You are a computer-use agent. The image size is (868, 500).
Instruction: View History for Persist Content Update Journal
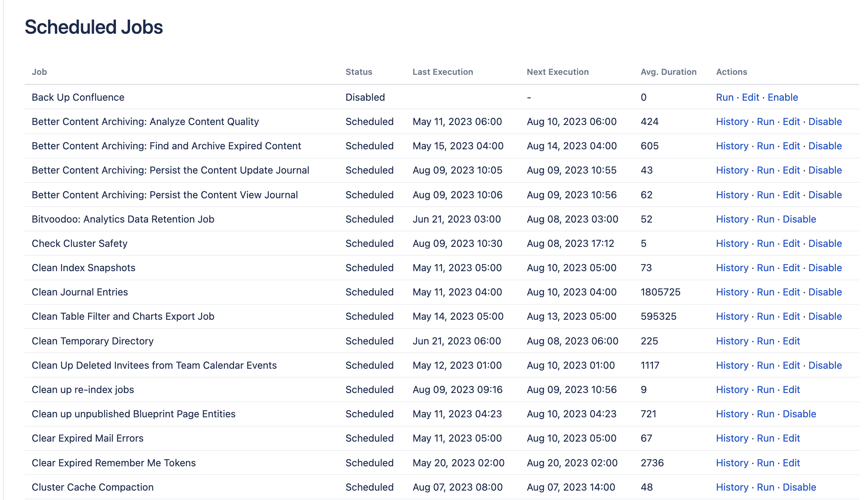tap(732, 170)
